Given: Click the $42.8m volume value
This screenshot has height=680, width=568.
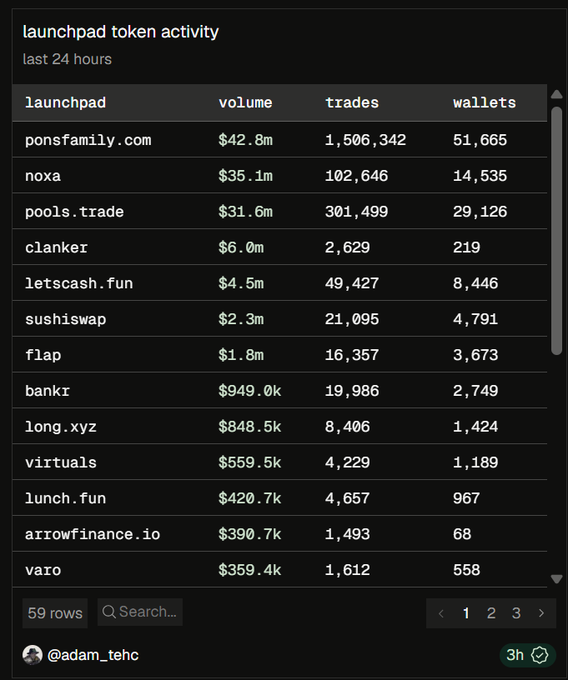Looking at the screenshot, I should coord(245,140).
